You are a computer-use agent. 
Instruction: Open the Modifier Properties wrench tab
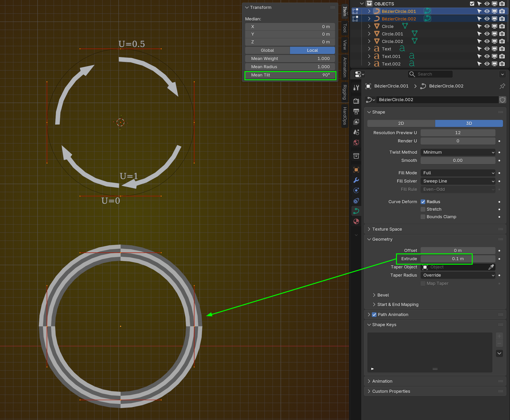[x=356, y=180]
